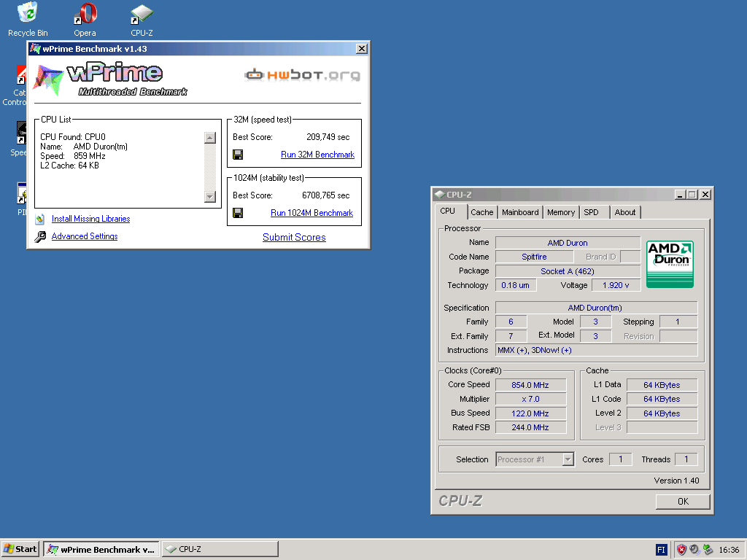Switch to the About tab
747x560 pixels.
coord(625,212)
